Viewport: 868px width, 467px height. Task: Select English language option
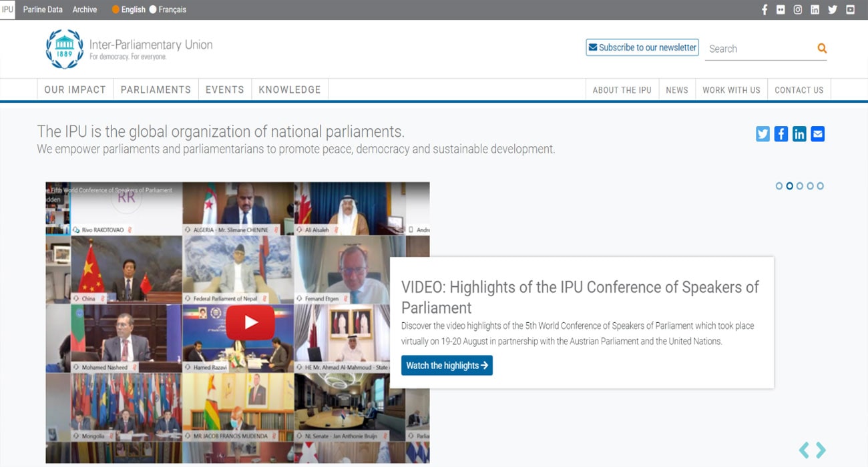pos(129,9)
